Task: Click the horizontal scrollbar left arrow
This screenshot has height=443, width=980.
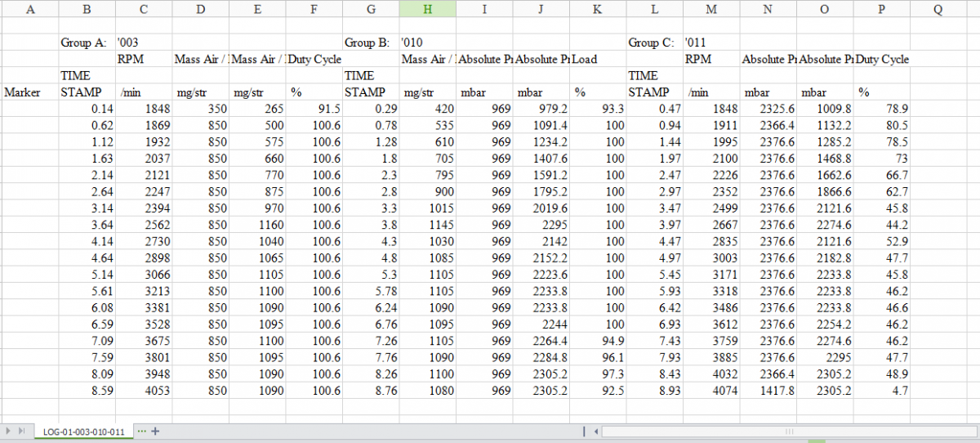Action: pyautogui.click(x=595, y=431)
